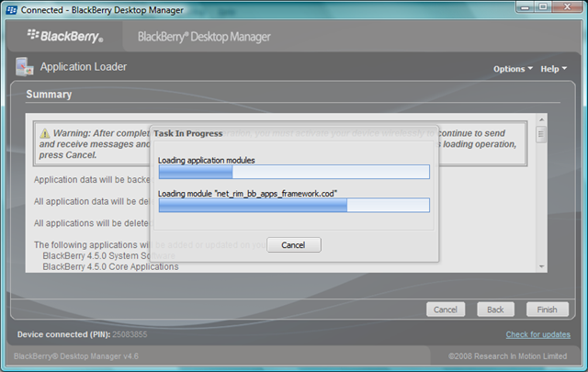The height and width of the screenshot is (372, 588).
Task: Click the Check for updates link
Action: point(537,334)
